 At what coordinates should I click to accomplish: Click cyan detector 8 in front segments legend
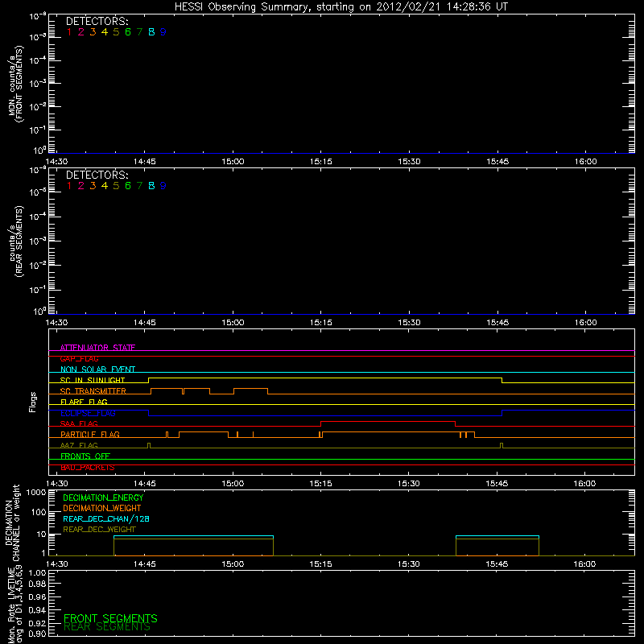(151, 32)
